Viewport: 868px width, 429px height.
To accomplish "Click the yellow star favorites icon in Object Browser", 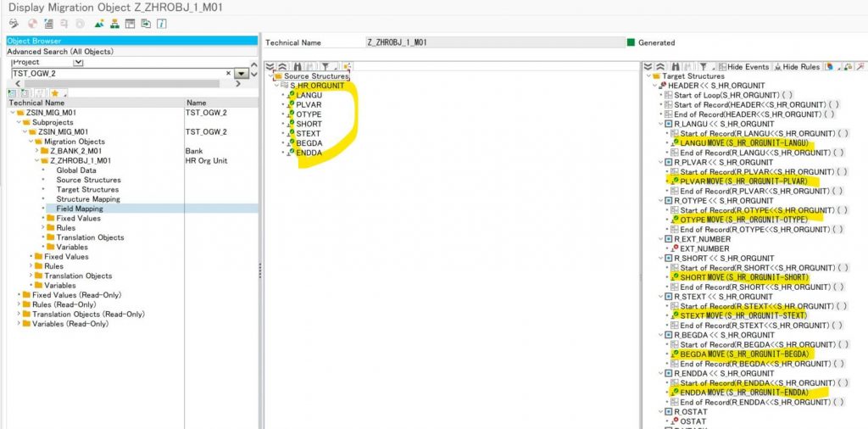I will pyautogui.click(x=55, y=93).
